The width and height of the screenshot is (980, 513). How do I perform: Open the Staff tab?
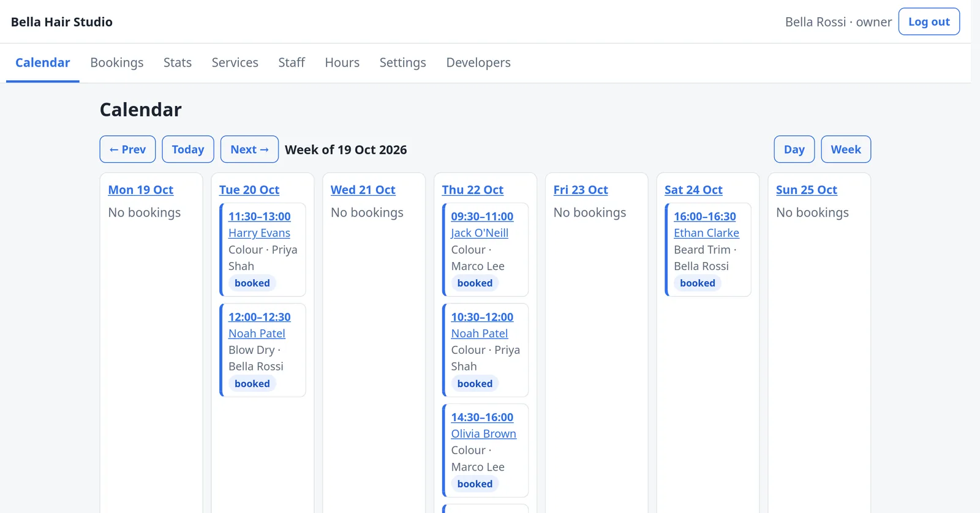(x=292, y=62)
